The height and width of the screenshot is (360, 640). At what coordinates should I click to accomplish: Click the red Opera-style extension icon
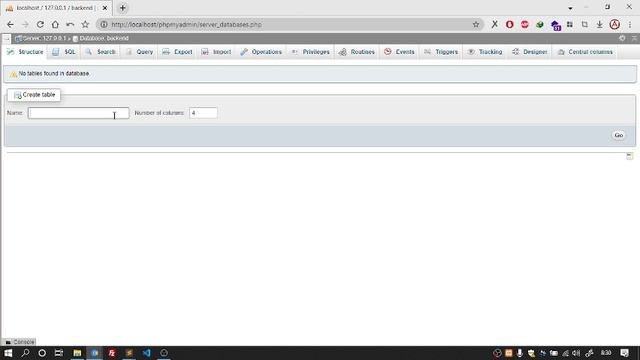(509, 24)
